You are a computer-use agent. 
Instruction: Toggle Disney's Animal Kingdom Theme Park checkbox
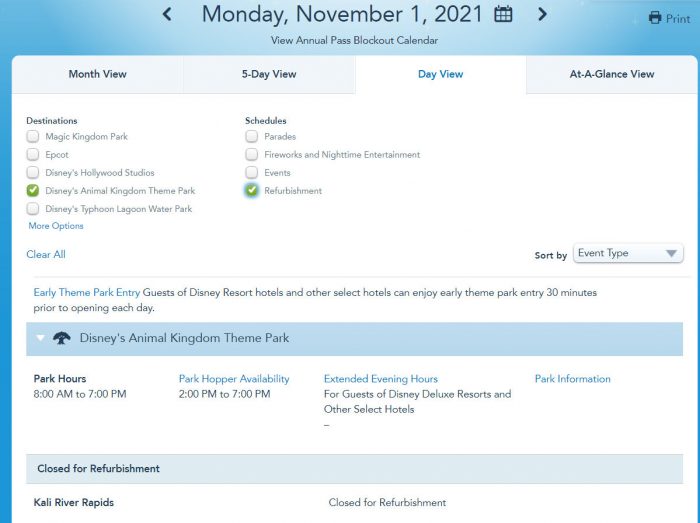[x=33, y=191]
